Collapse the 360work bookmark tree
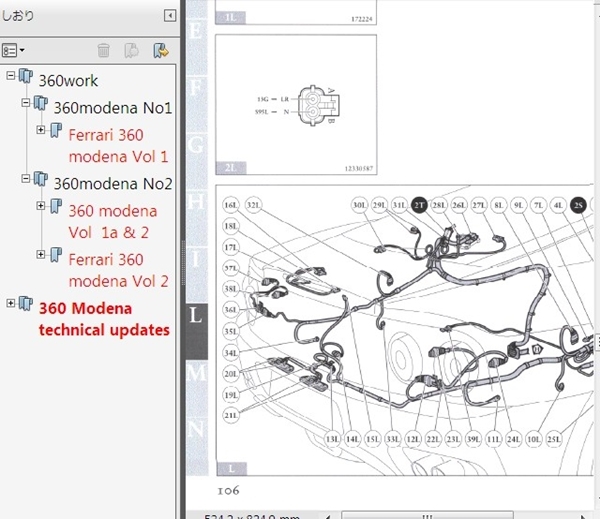The width and height of the screenshot is (600, 519). pos(11,75)
